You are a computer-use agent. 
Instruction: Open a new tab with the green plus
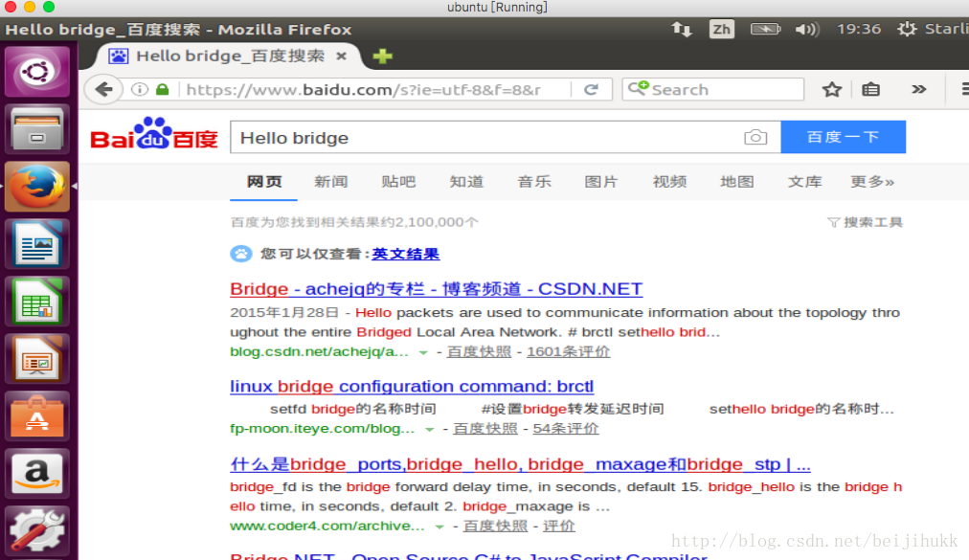(383, 56)
